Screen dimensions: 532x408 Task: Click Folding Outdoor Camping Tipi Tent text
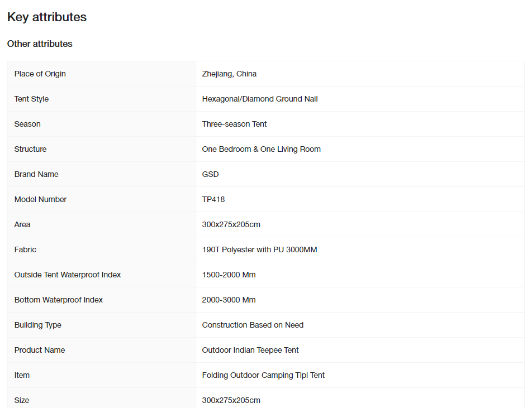[263, 375]
